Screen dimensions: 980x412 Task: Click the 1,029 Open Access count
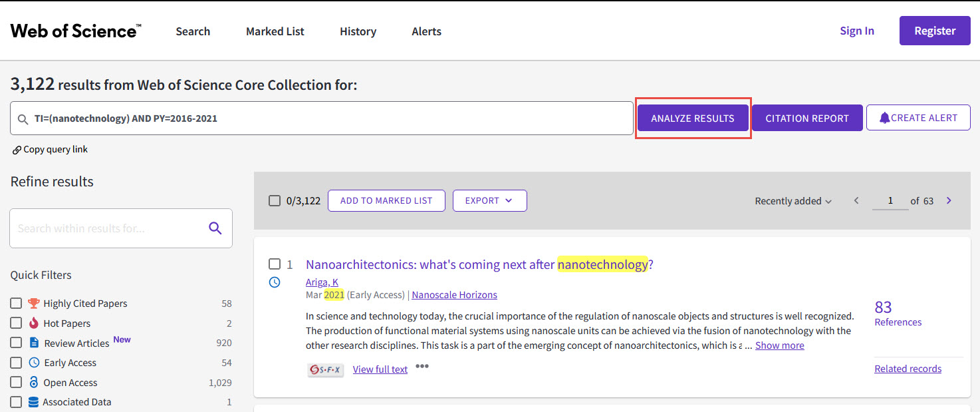[220, 383]
